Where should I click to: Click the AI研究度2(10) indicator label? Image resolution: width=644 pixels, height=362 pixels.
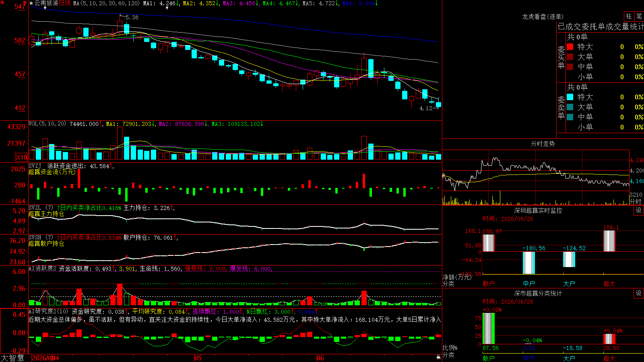49,311
